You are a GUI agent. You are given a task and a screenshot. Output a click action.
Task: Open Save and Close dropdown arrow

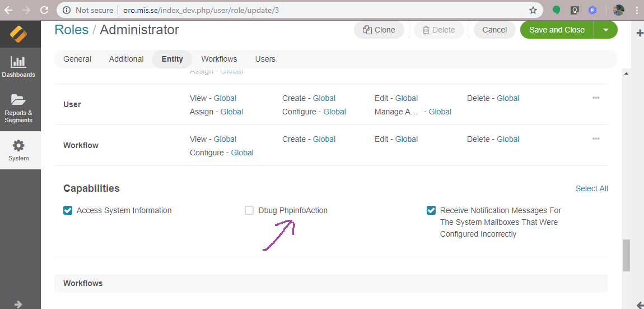click(x=606, y=30)
